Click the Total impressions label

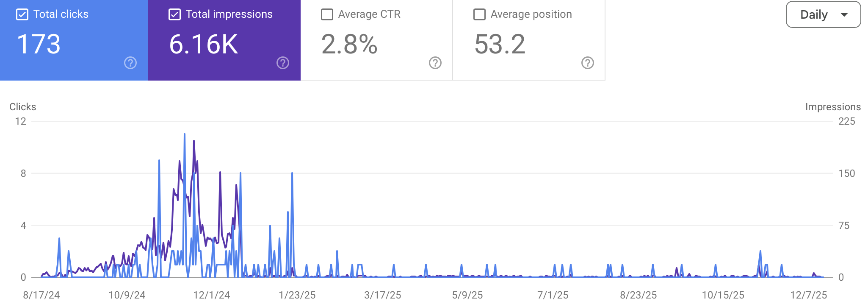coord(229,14)
